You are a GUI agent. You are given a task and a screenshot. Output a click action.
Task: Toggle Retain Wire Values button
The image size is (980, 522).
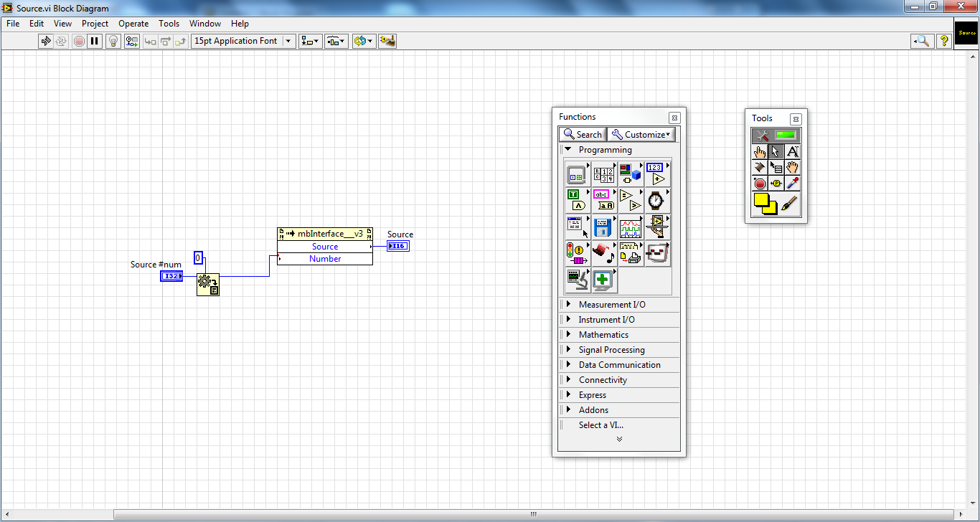click(132, 41)
